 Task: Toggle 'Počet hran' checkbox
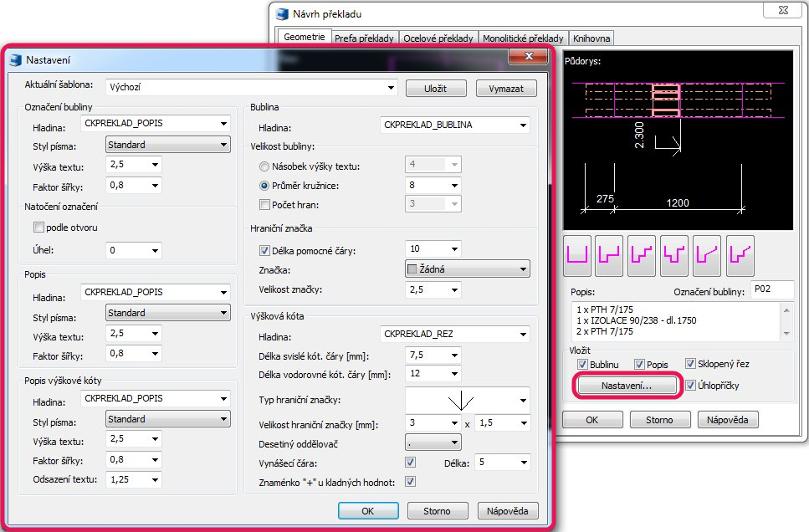pyautogui.click(x=264, y=204)
